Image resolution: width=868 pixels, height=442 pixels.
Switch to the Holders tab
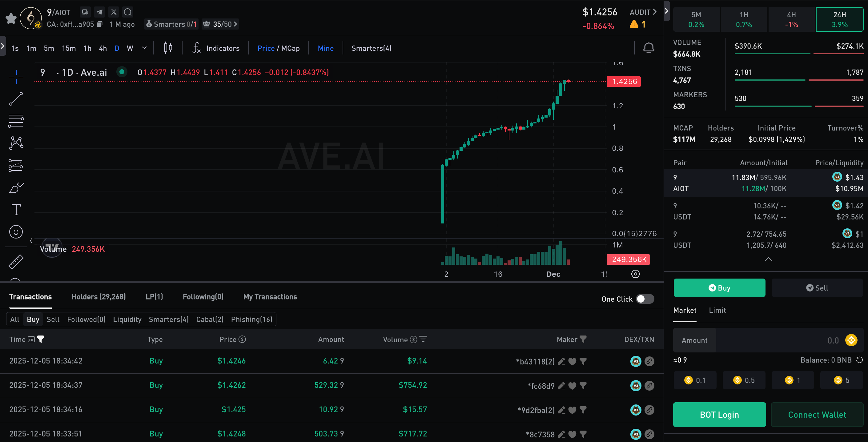[98, 296]
